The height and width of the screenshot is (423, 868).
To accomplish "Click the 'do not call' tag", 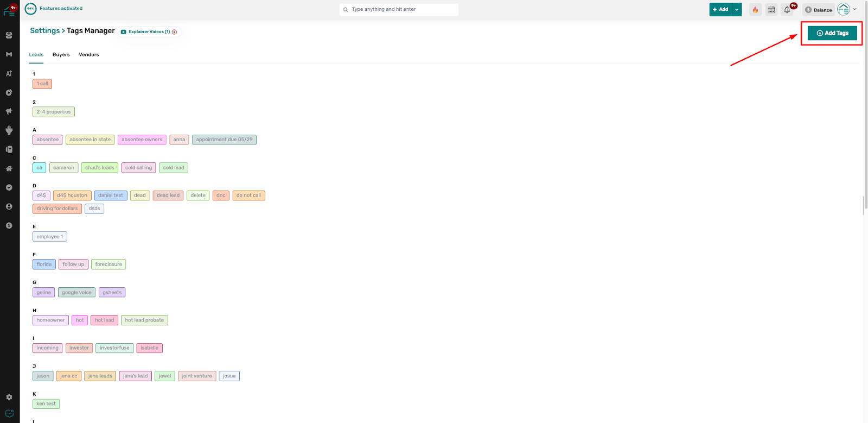I will click(248, 195).
